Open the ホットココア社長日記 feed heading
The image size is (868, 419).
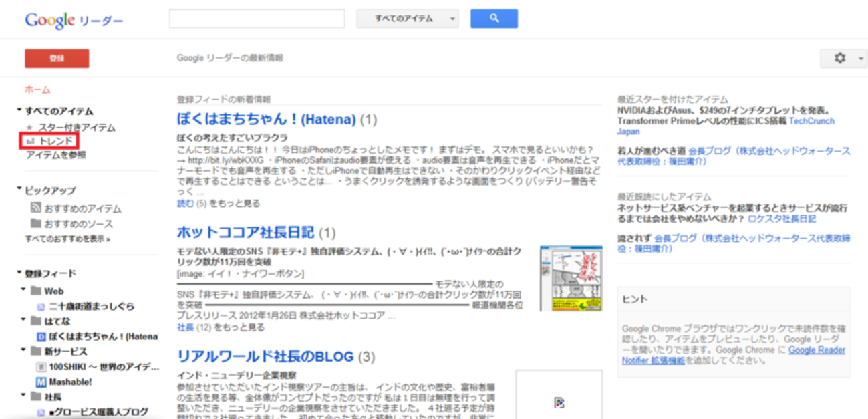click(245, 233)
